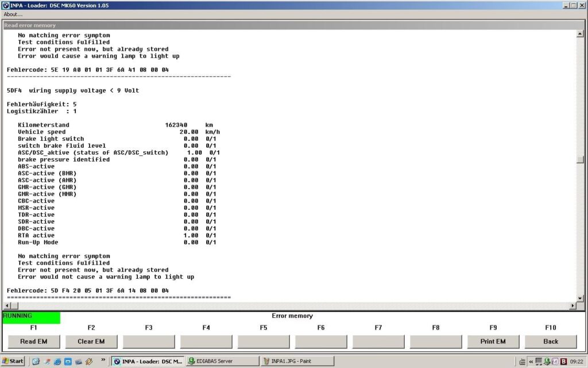Click Print EM to print error memory
Viewport: 588px width, 368px height.
[x=493, y=341]
